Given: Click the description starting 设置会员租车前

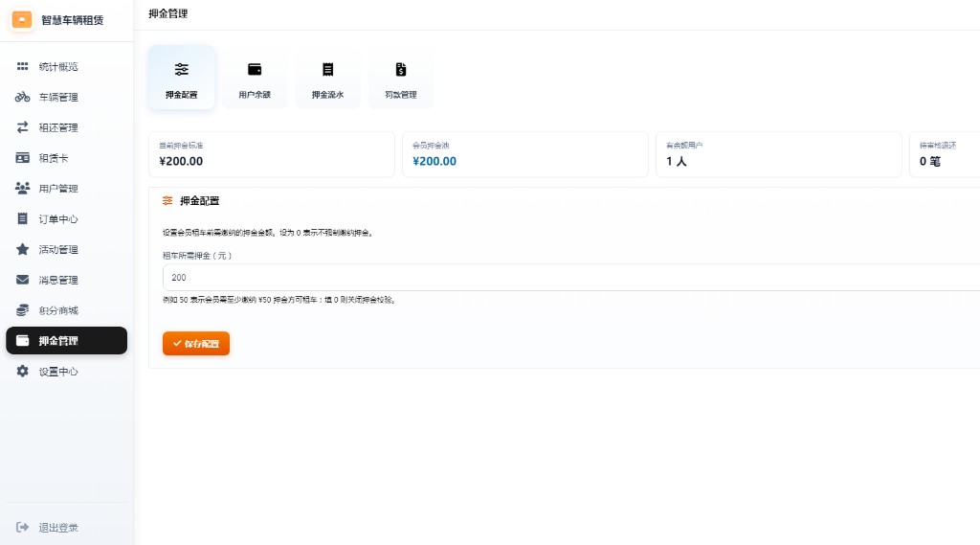Looking at the screenshot, I should pyautogui.click(x=268, y=233).
